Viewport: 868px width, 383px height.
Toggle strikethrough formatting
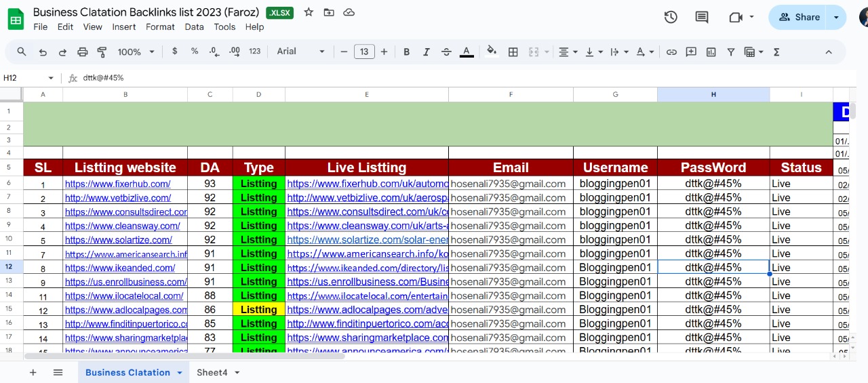click(x=446, y=52)
